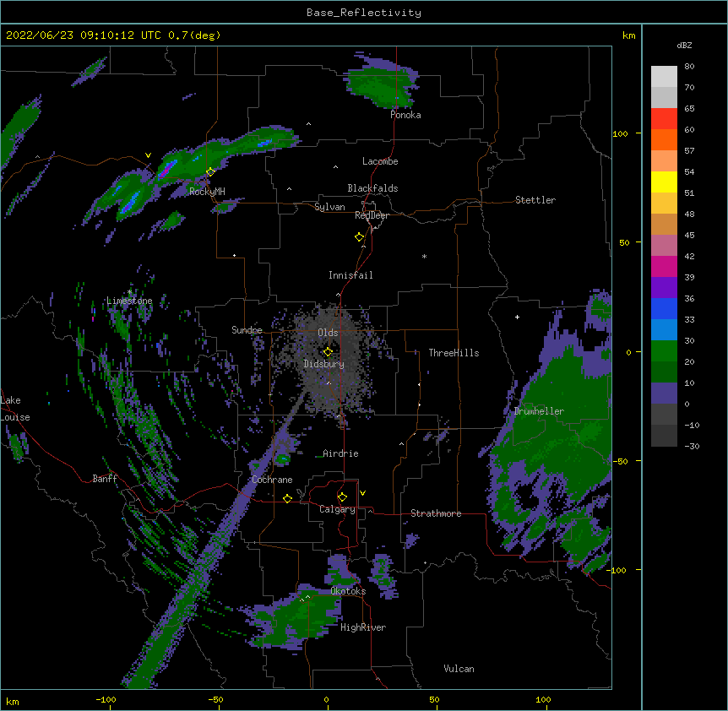
Task: Click the 33 dBZ light blue swatch
Action: pos(664,329)
